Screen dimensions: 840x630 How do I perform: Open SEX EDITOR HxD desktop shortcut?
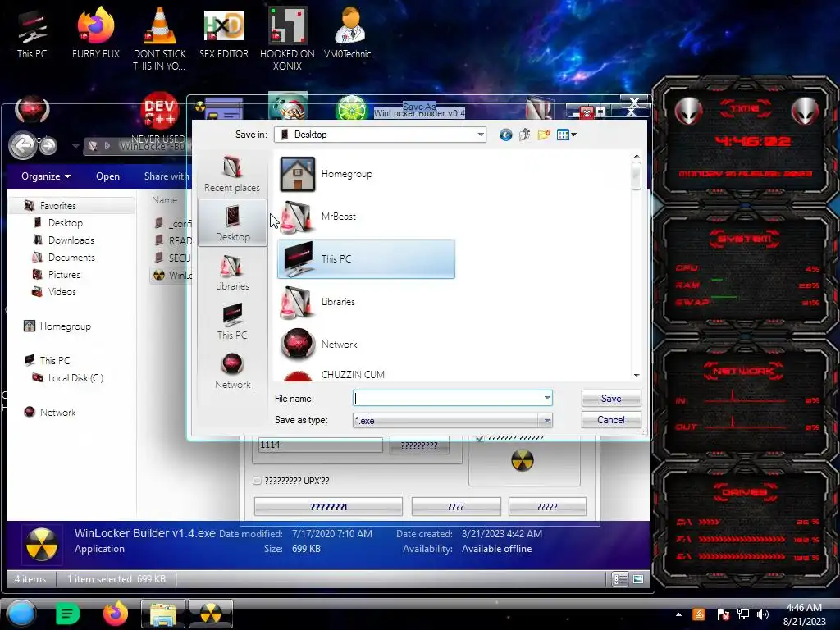point(223,33)
